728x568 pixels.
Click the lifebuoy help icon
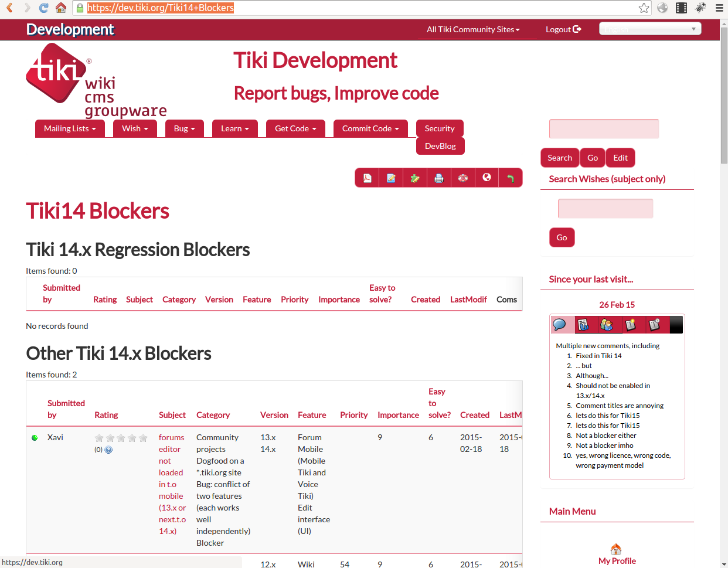pyautogui.click(x=463, y=178)
